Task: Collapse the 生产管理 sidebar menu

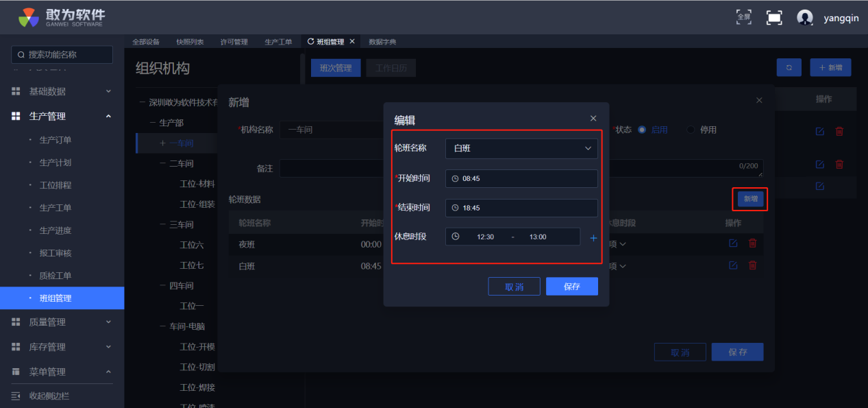Action: pyautogui.click(x=108, y=116)
